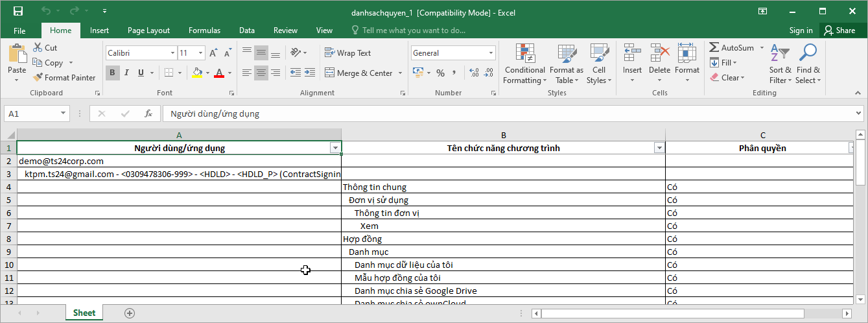The height and width of the screenshot is (323, 868).
Task: Click the Insert Function fx icon
Action: pyautogui.click(x=148, y=114)
